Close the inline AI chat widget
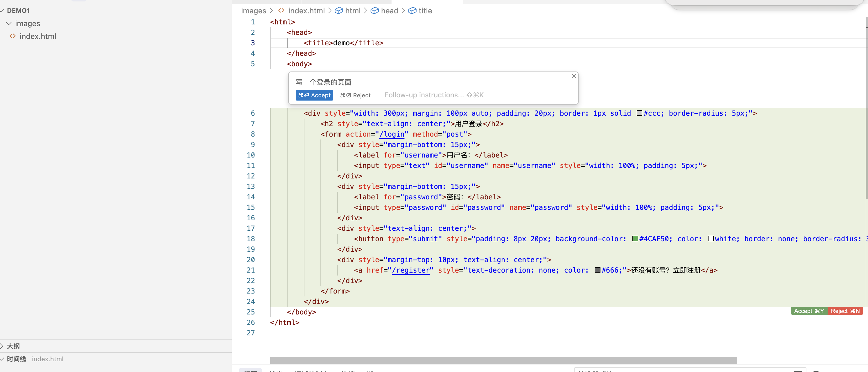Screen dimensions: 868x372 click(573, 76)
